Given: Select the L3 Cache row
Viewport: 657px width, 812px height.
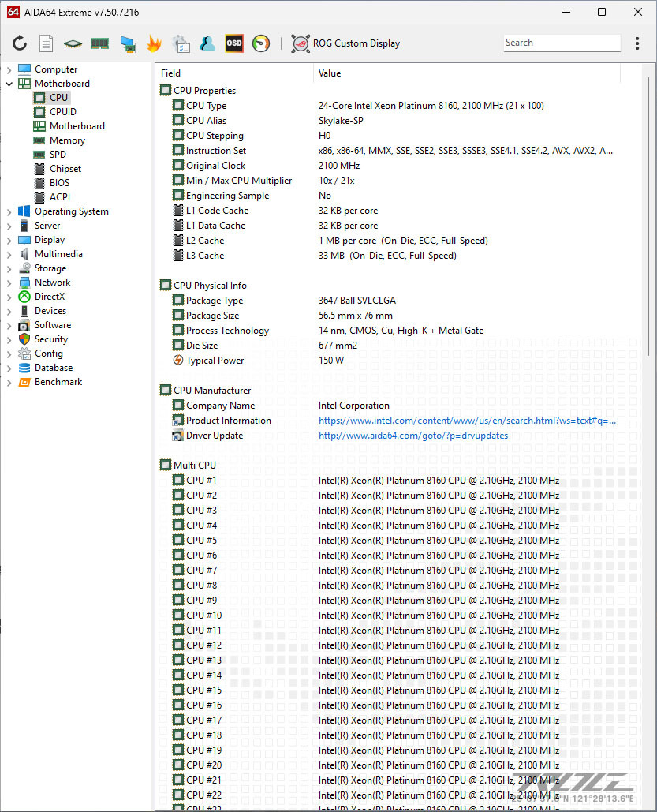Looking at the screenshot, I should click(x=398, y=256).
